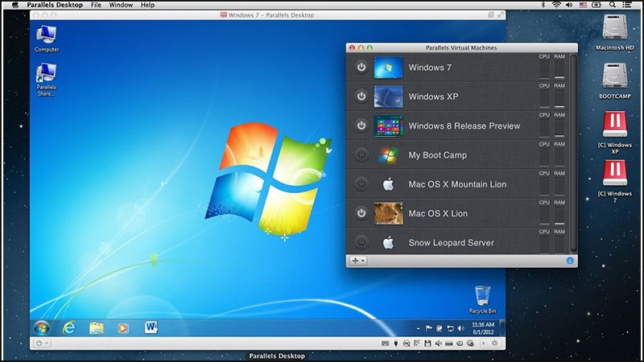
Task: Select the Mac OS X Lion thumbnail
Action: [x=388, y=213]
